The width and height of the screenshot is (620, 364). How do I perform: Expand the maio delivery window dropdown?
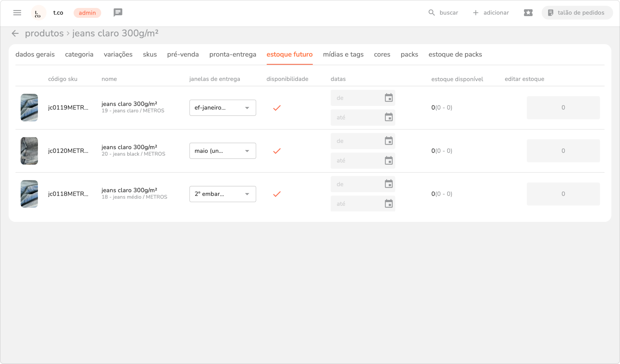223,151
